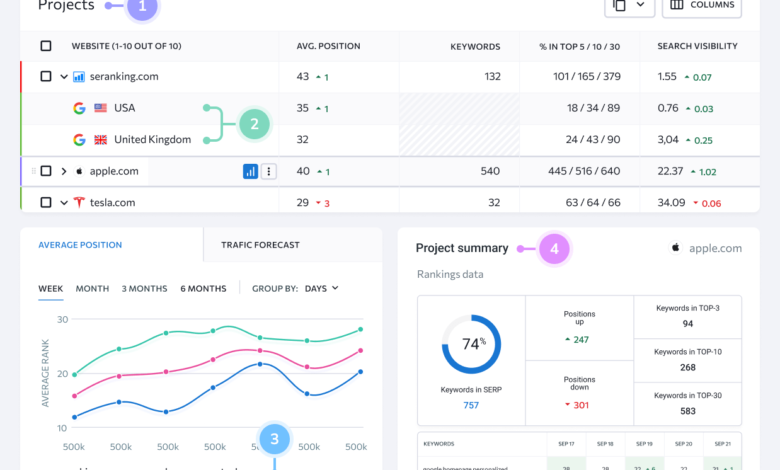Viewport: 780px width, 470px height.
Task: Select the WEEK time range
Action: [x=51, y=288]
